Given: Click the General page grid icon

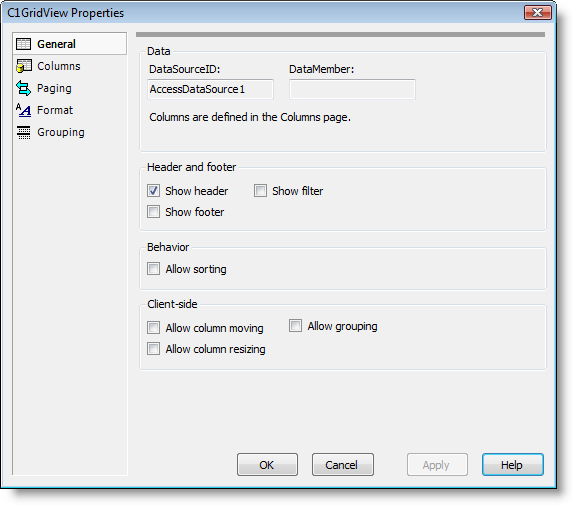Looking at the screenshot, I should tap(24, 44).
